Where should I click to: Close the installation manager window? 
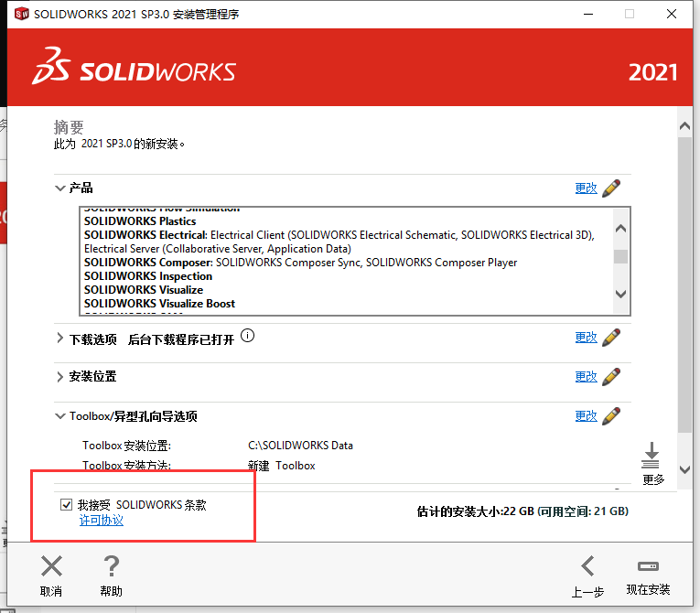pyautogui.click(x=671, y=14)
